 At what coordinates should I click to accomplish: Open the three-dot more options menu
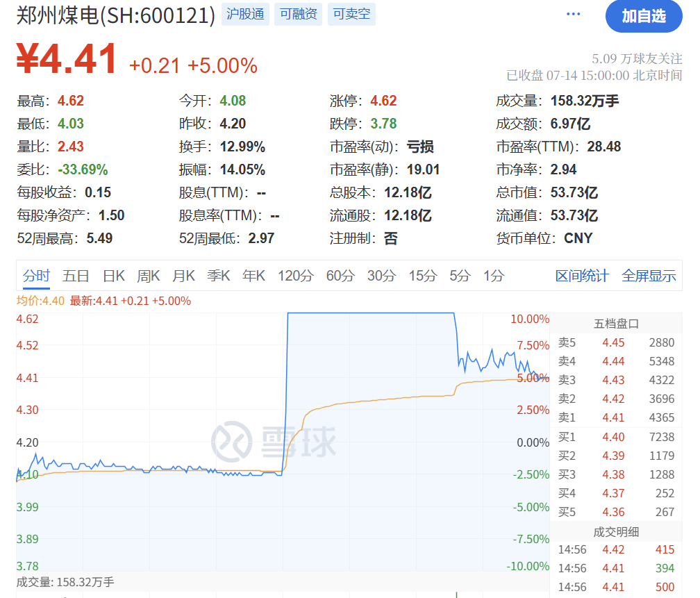coord(573,15)
